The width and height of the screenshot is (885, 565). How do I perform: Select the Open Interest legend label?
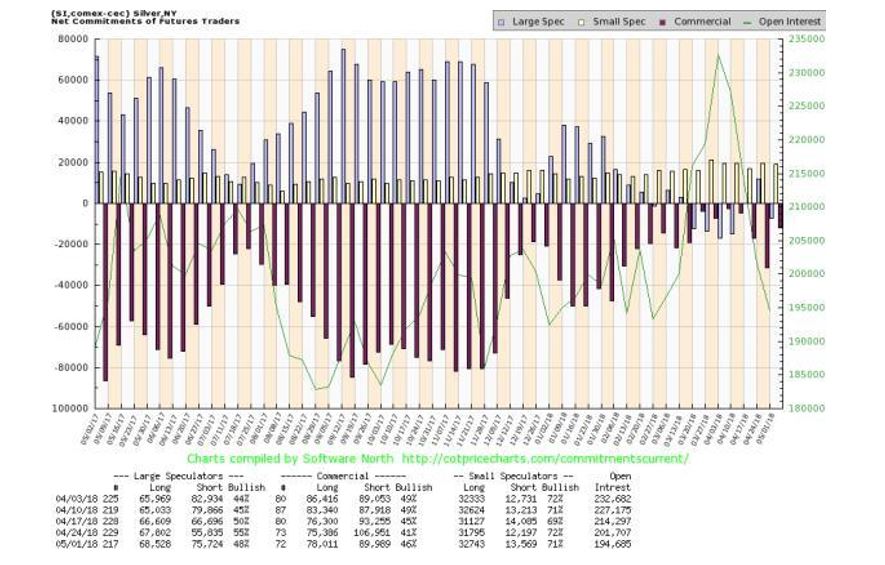coord(791,21)
